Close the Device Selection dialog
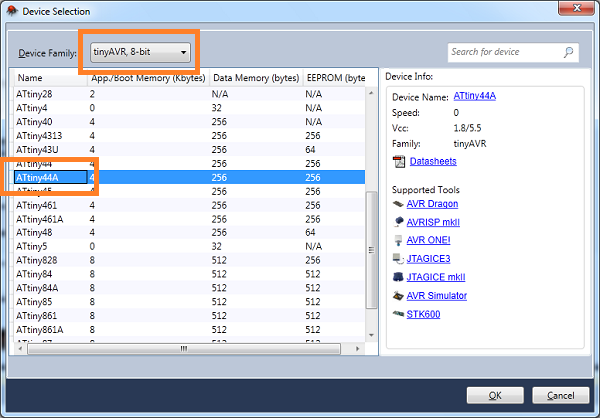The image size is (600, 418). 577,8
